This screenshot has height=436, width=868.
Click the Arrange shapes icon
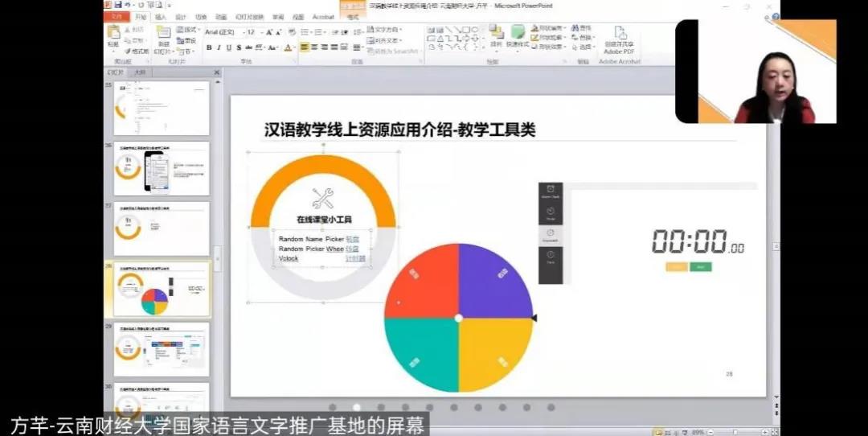pos(496,34)
